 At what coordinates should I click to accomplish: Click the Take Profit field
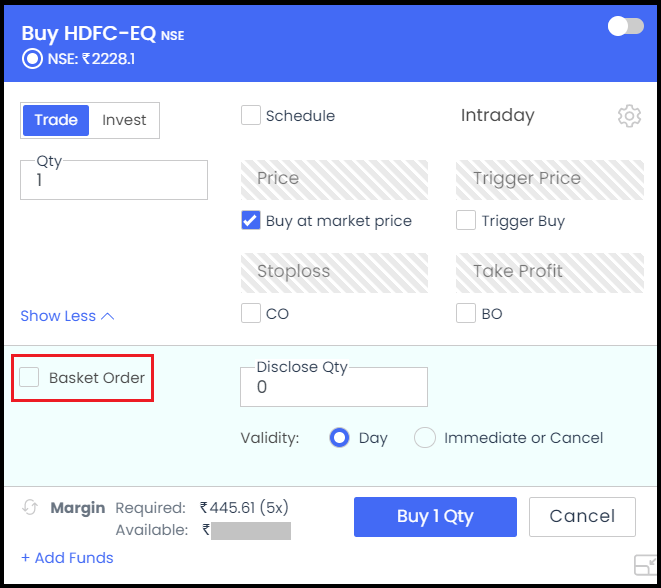(550, 273)
